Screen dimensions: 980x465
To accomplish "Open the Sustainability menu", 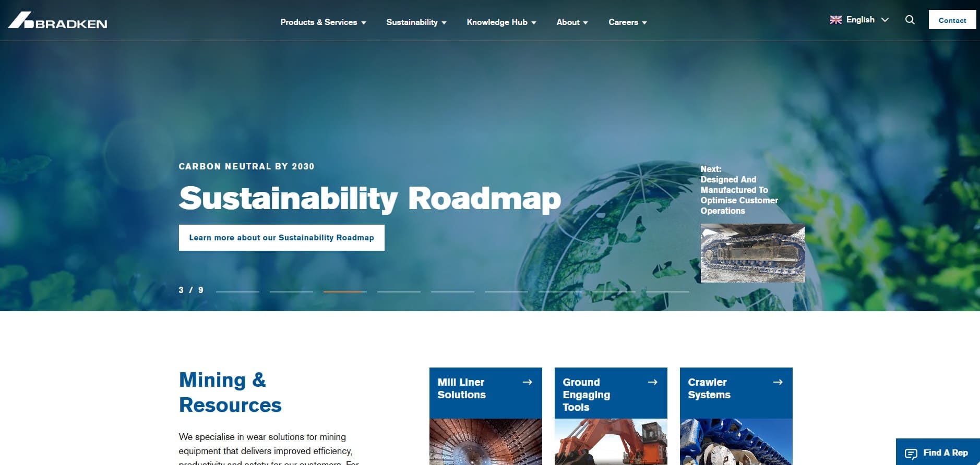I will 416,22.
